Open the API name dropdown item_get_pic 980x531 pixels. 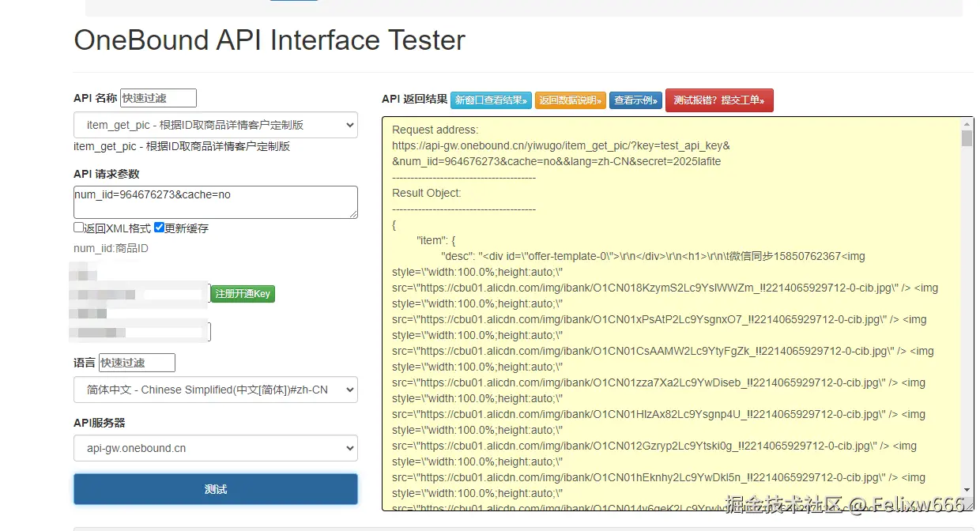pyautogui.click(x=216, y=125)
